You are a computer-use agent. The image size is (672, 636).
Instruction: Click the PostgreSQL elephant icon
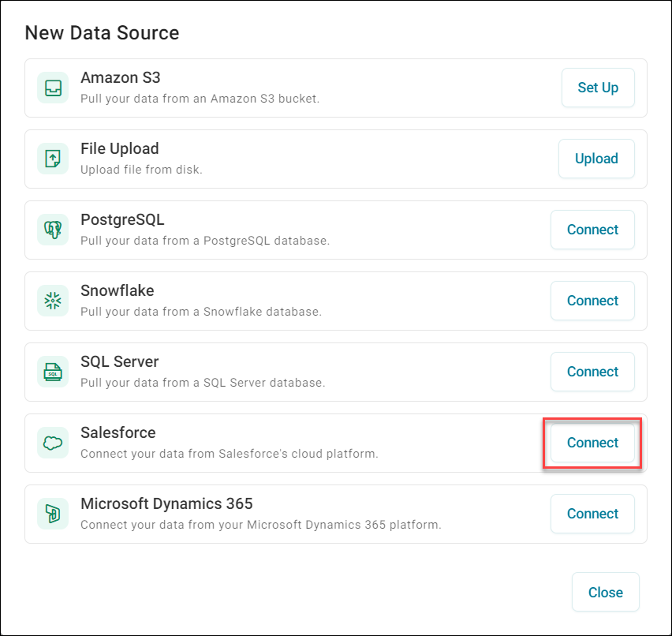(53, 230)
